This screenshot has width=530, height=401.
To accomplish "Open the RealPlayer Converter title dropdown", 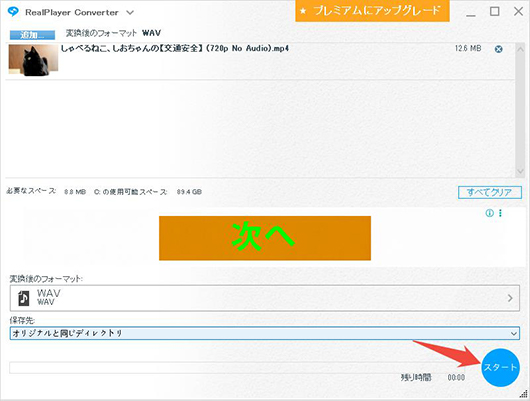I will pos(130,13).
